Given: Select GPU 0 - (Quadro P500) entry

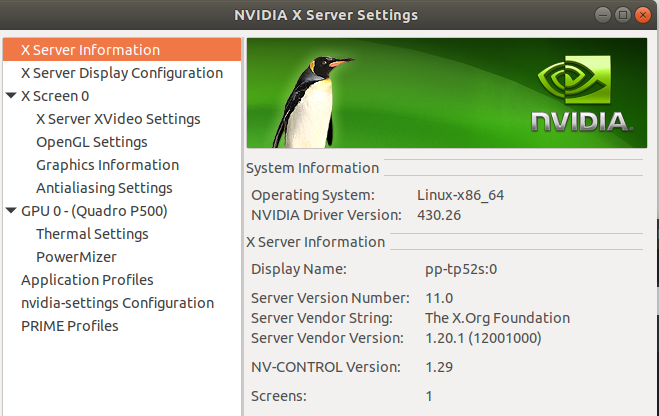Looking at the screenshot, I should click(94, 211).
